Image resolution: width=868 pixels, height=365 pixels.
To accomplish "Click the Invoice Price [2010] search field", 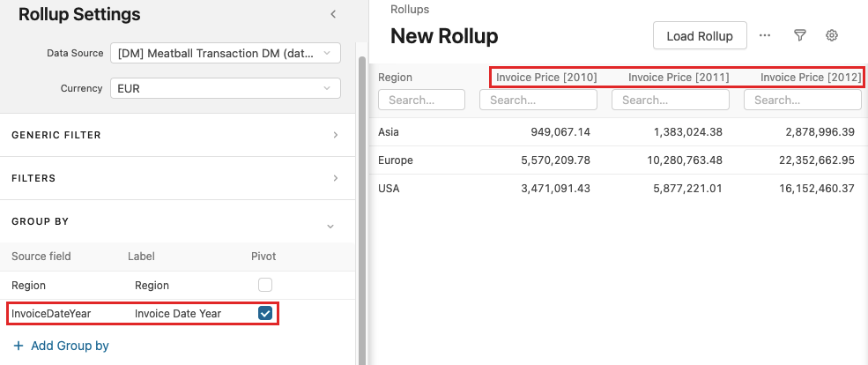I will (538, 100).
